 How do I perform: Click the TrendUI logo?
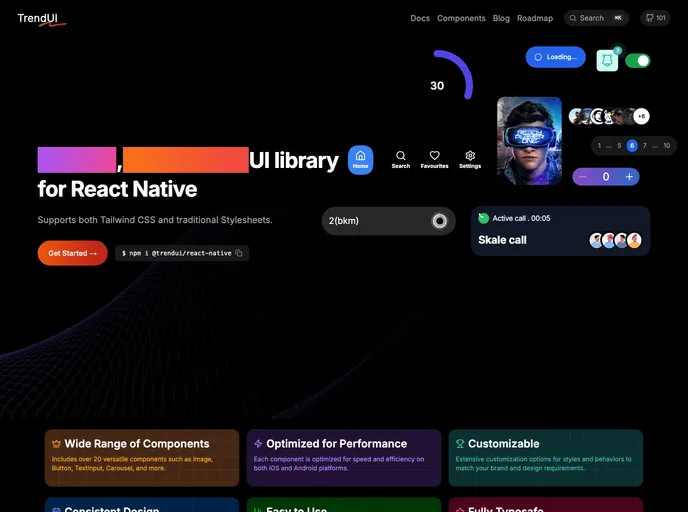(41, 19)
